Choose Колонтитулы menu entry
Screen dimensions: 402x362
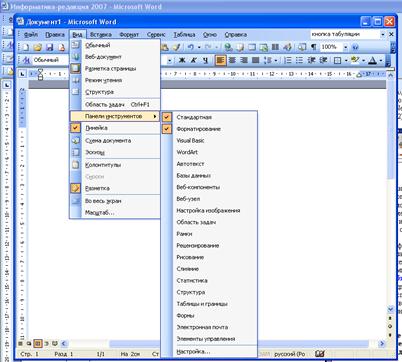(115, 165)
